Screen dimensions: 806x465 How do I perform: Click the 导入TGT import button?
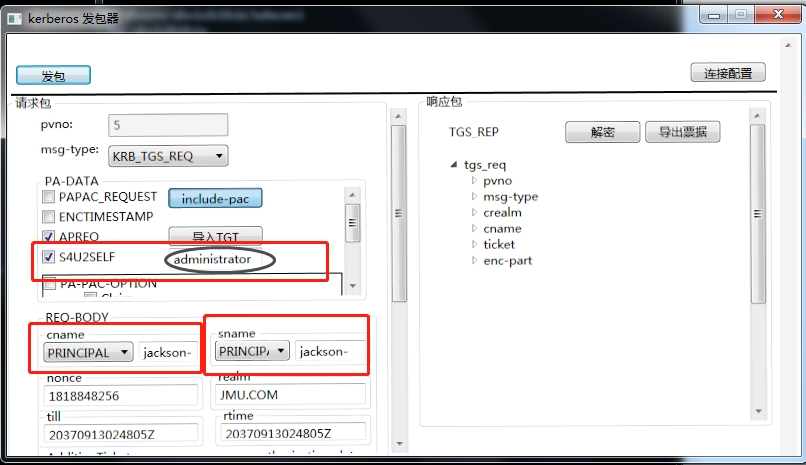point(214,237)
